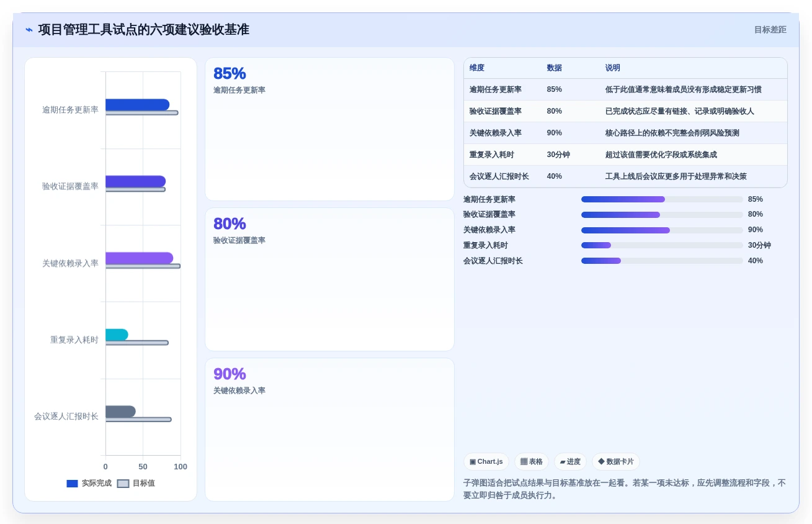Click the 逾期任务更新率 axis label in chart

point(70,110)
